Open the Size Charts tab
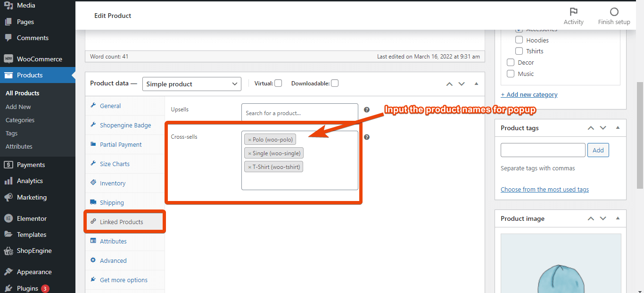The height and width of the screenshot is (293, 644). pyautogui.click(x=125, y=164)
